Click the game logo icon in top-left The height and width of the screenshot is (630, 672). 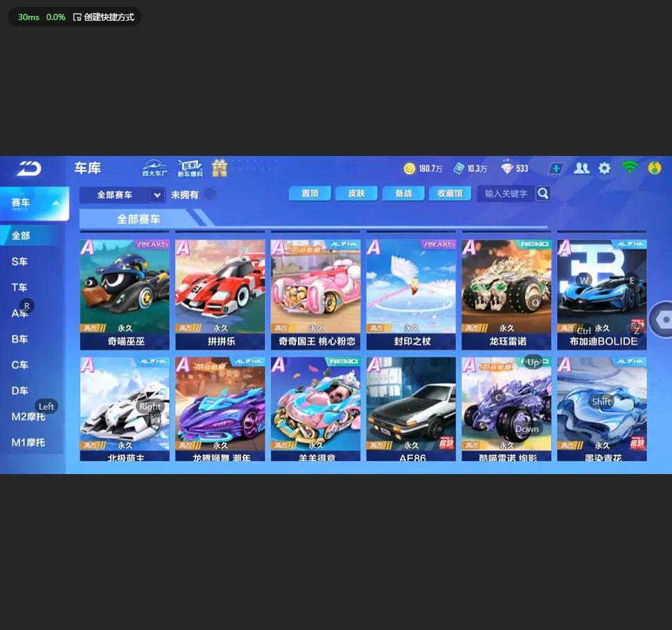pyautogui.click(x=29, y=168)
